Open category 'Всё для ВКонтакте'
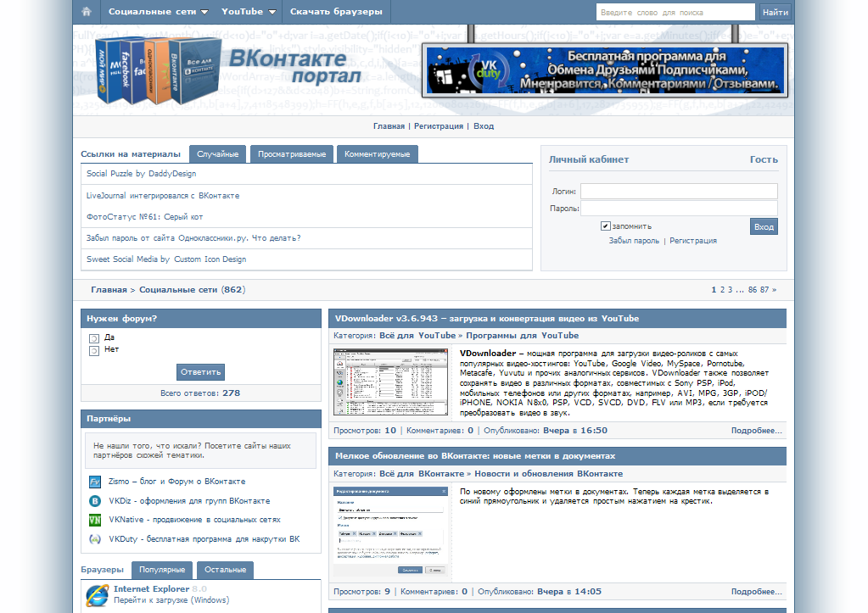 (422, 474)
